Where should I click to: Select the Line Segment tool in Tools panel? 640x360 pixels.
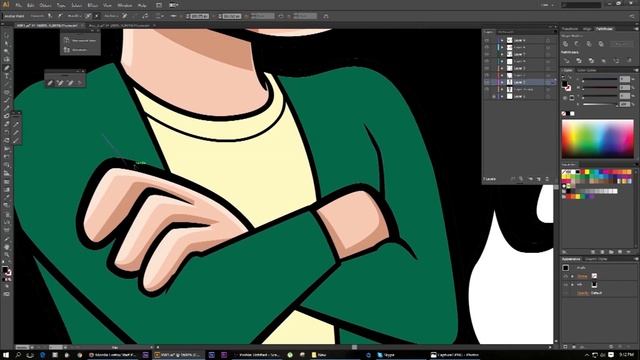click(6, 84)
